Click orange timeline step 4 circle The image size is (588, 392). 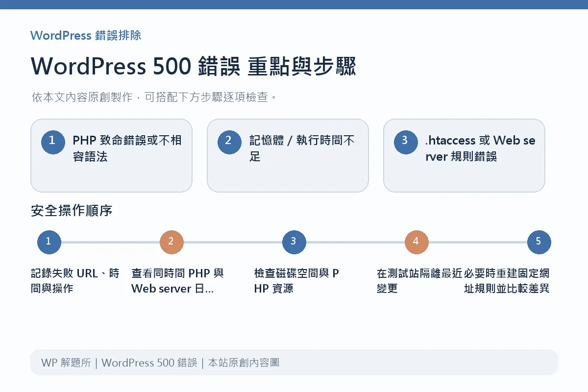[x=416, y=242]
